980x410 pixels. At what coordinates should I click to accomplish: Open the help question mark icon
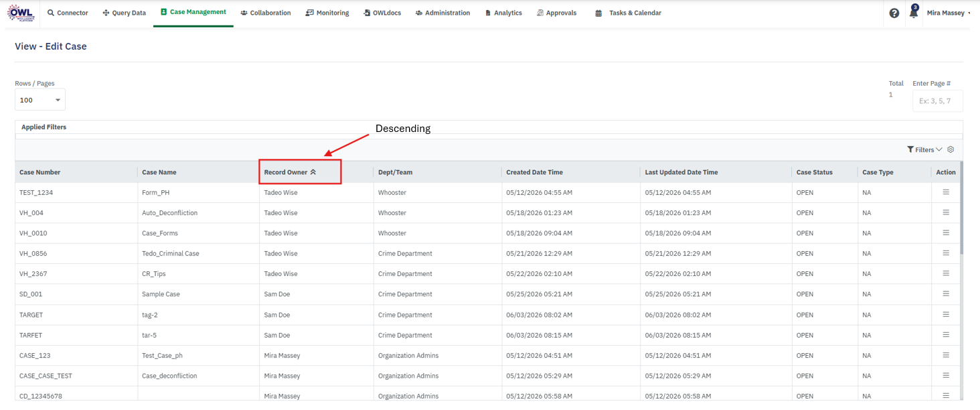(894, 13)
